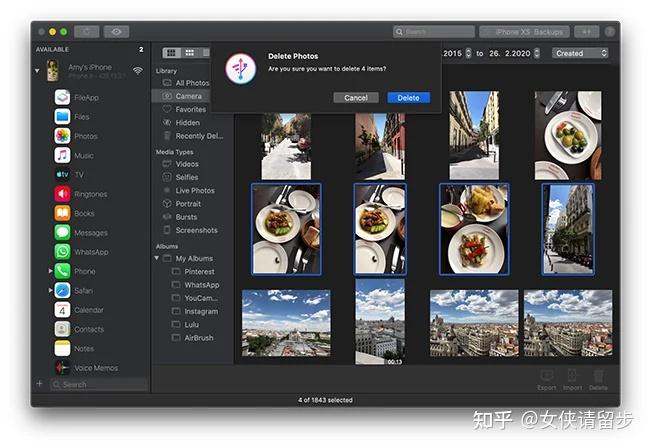Open the Calendar section
This screenshot has height=448, width=651.
pos(79,310)
